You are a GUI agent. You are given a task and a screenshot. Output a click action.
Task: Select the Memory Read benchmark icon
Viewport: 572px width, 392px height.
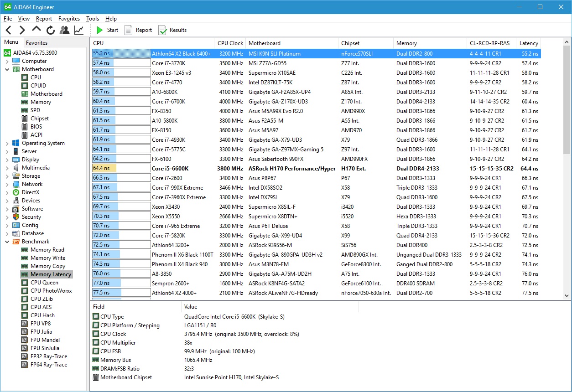(25, 250)
